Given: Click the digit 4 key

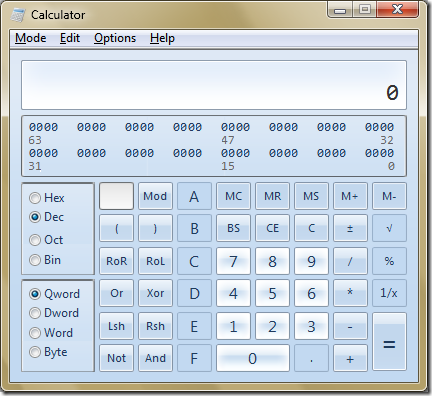Looking at the screenshot, I should coord(233,293).
